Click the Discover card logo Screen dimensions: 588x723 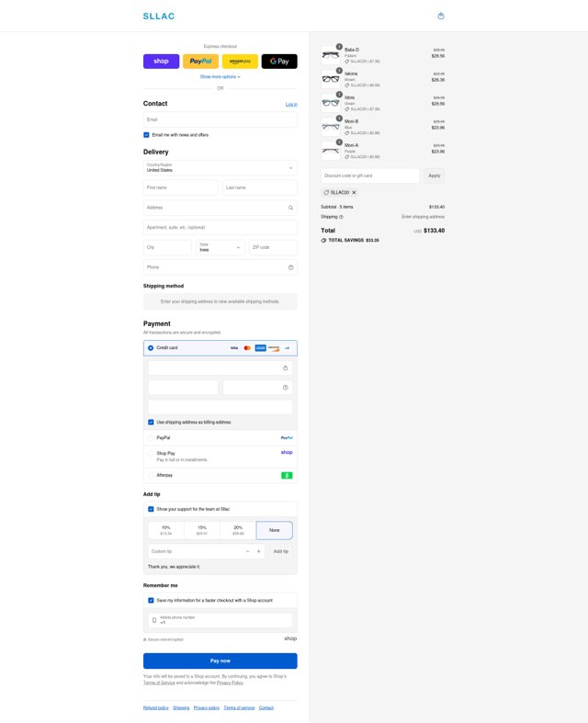274,348
